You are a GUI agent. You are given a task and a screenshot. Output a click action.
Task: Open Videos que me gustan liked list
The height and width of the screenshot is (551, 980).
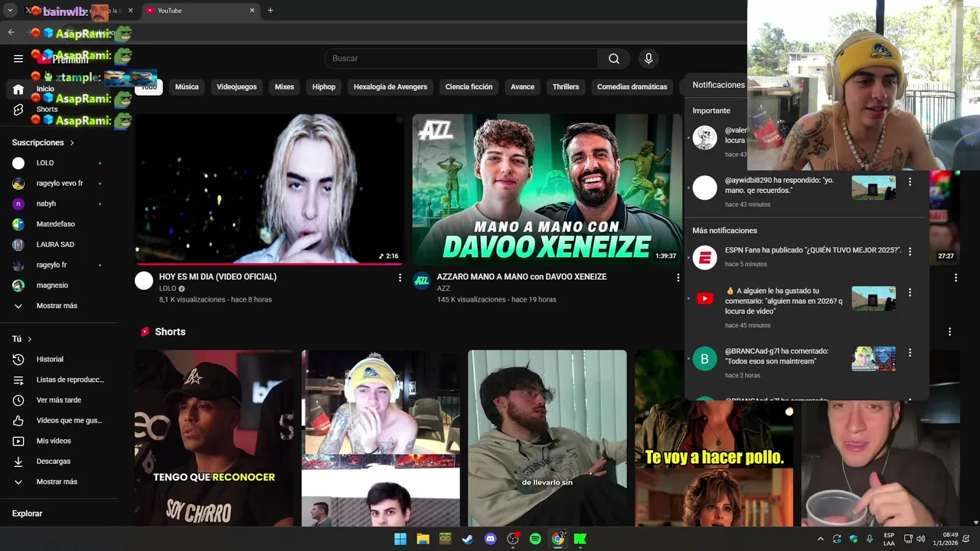(x=58, y=420)
